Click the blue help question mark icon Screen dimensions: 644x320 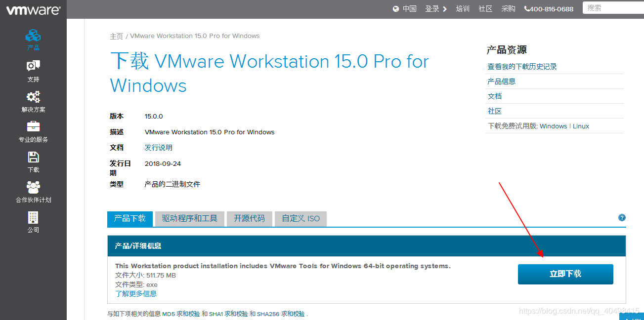[x=622, y=218]
